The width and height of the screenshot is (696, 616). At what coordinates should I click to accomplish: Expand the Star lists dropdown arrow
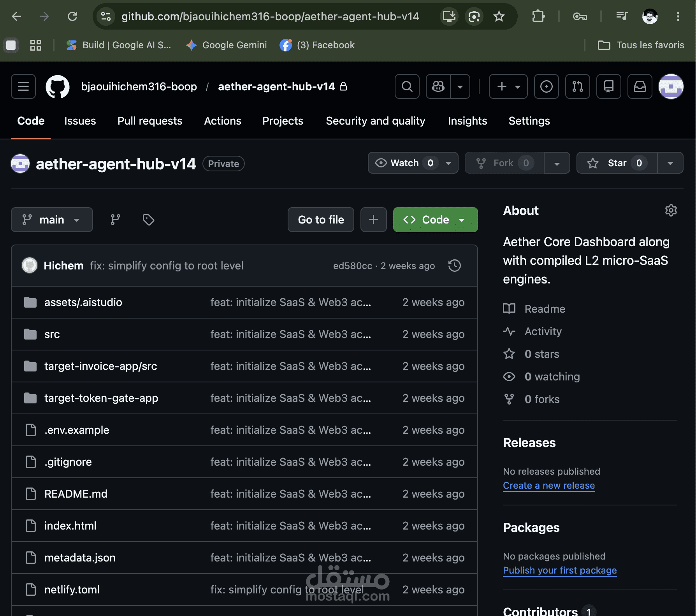point(670,163)
